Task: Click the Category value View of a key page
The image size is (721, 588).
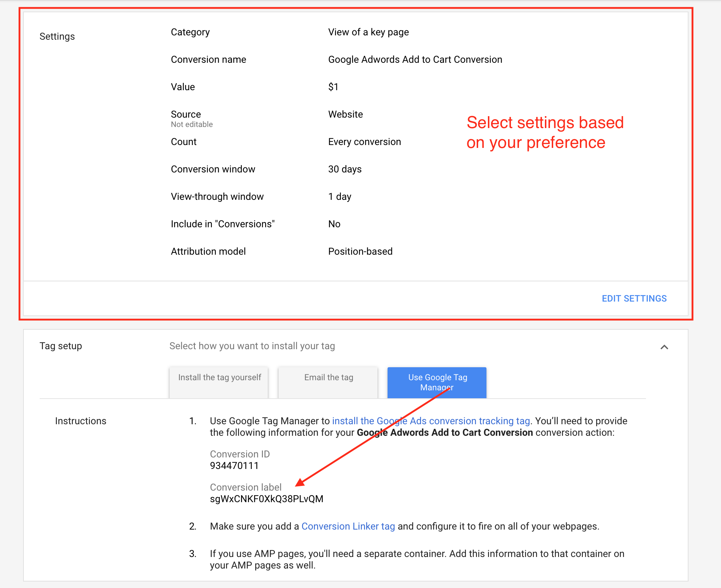Action: (x=368, y=32)
